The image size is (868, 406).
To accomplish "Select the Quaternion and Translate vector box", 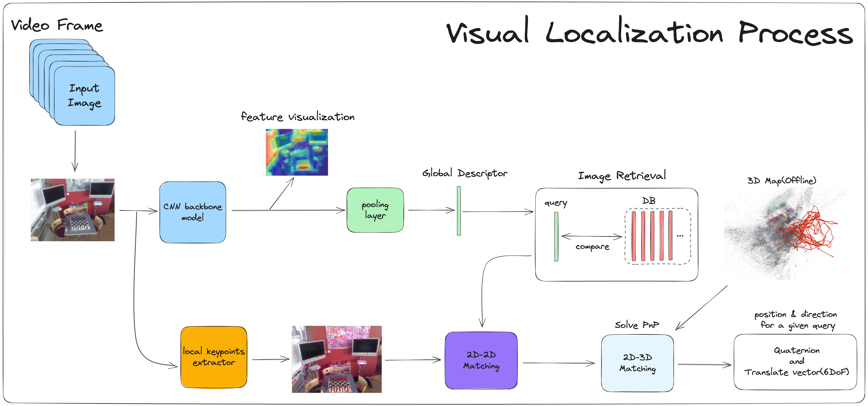I will 795,361.
